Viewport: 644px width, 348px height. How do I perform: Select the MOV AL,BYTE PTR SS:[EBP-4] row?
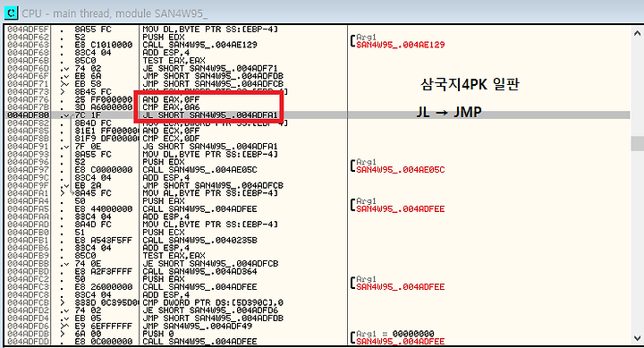click(210, 193)
